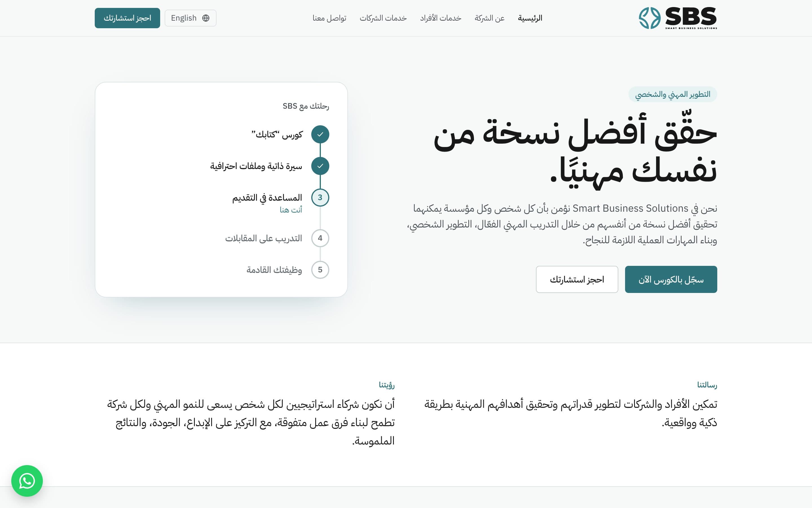The width and height of the screenshot is (812, 508).
Task: Click the وظيفتك القادمة step label
Action: click(x=274, y=270)
